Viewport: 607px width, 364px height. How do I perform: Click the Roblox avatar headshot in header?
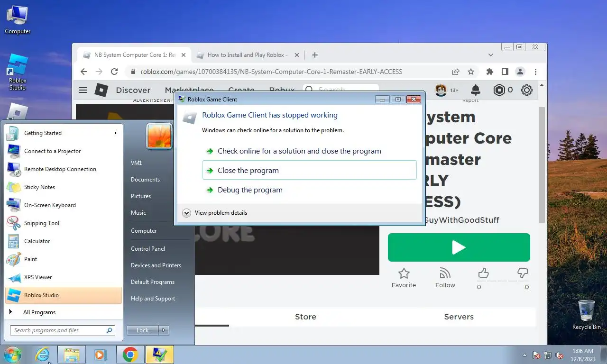441,90
